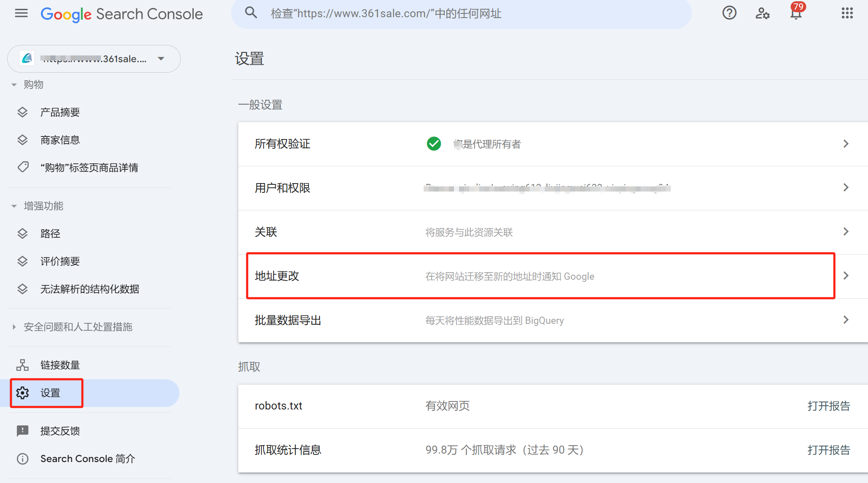868x483 pixels.
Task: Open the 地址更改 settings row
Action: [x=540, y=276]
